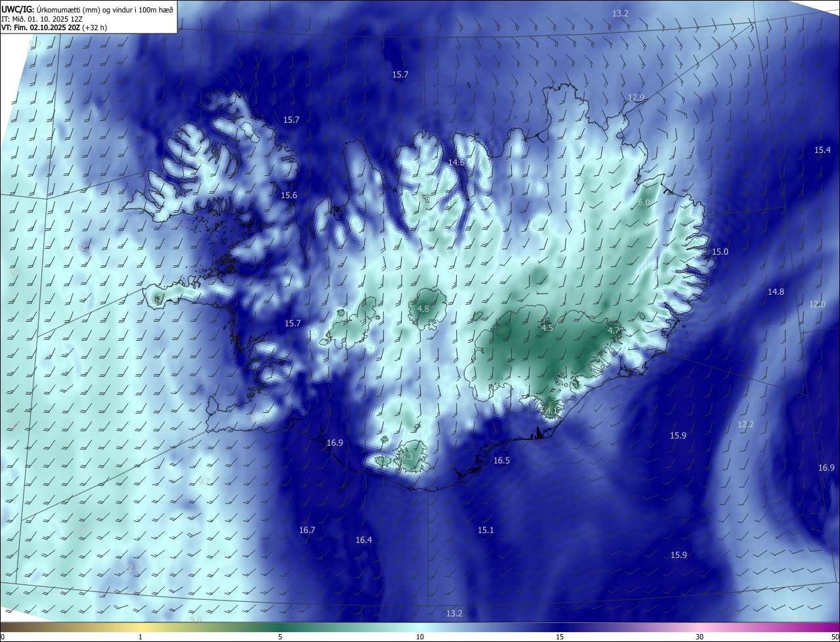Click the 15.4 value label

click(x=822, y=150)
